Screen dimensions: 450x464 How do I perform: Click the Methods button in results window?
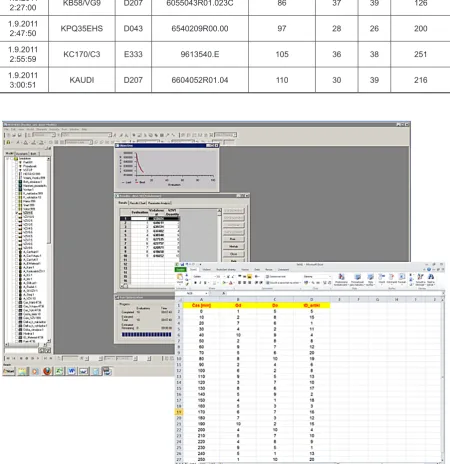[233, 246]
